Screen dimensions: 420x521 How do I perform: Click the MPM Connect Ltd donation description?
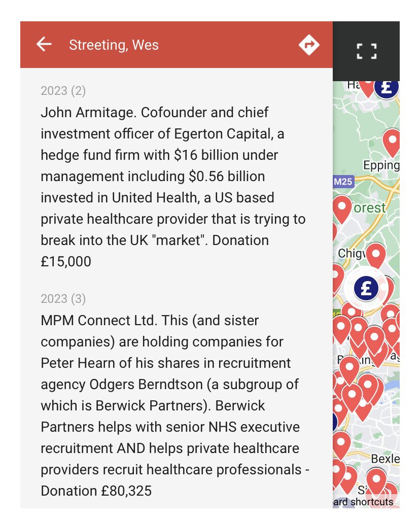click(175, 406)
